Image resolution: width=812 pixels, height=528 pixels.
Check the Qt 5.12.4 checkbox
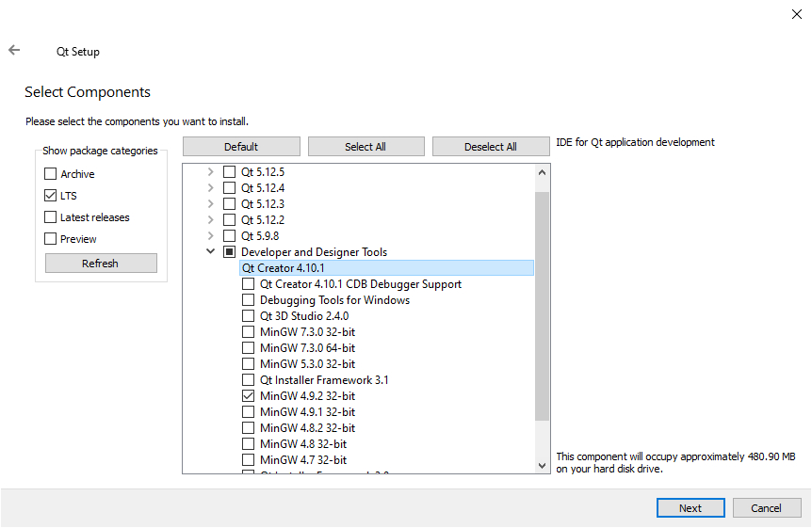[229, 187]
